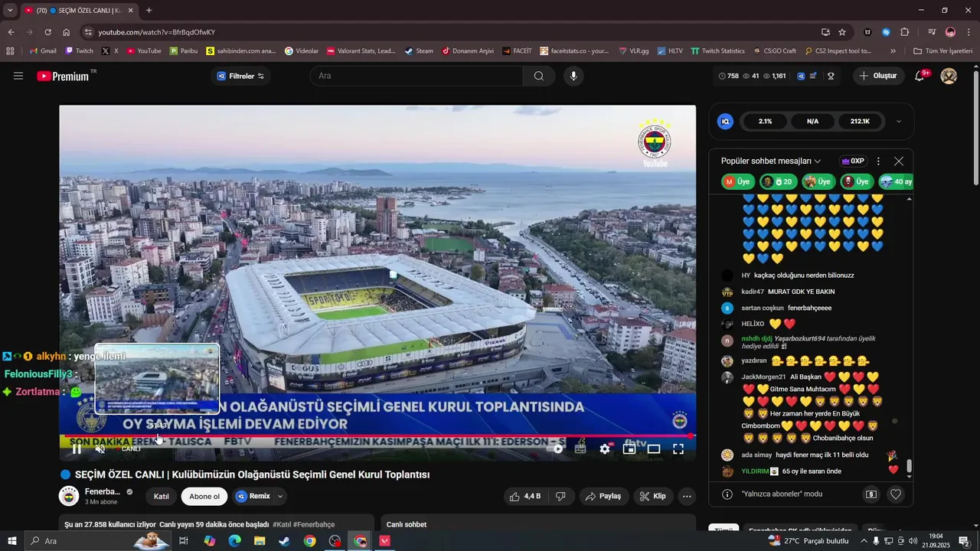Toggle theater mode view

pos(654,449)
